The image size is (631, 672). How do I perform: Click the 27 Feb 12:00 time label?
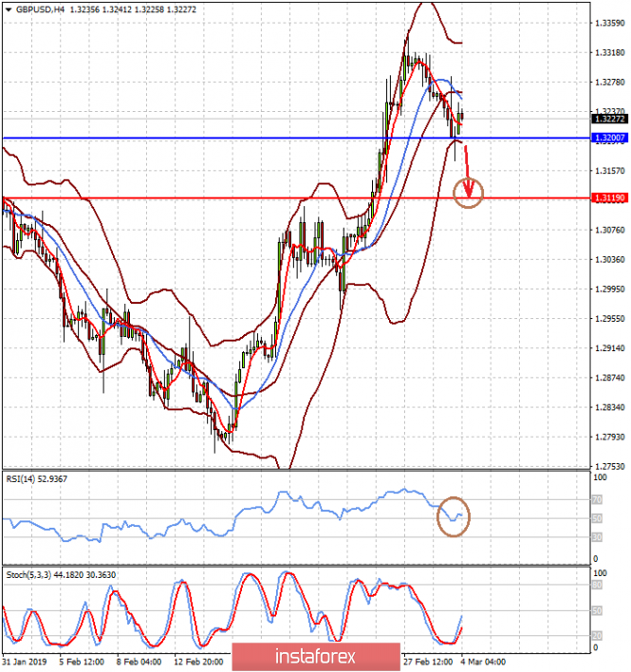(428, 663)
